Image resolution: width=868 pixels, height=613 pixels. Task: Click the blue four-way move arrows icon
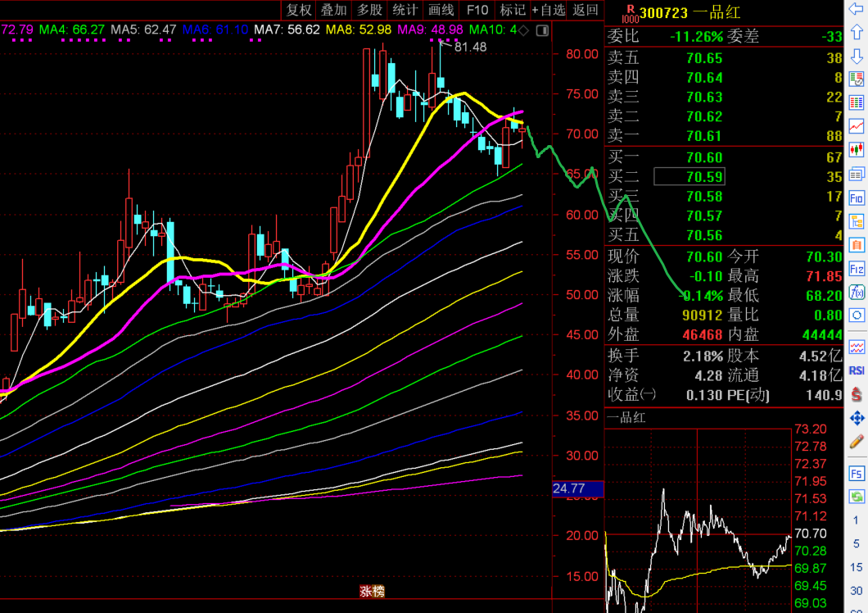click(857, 418)
